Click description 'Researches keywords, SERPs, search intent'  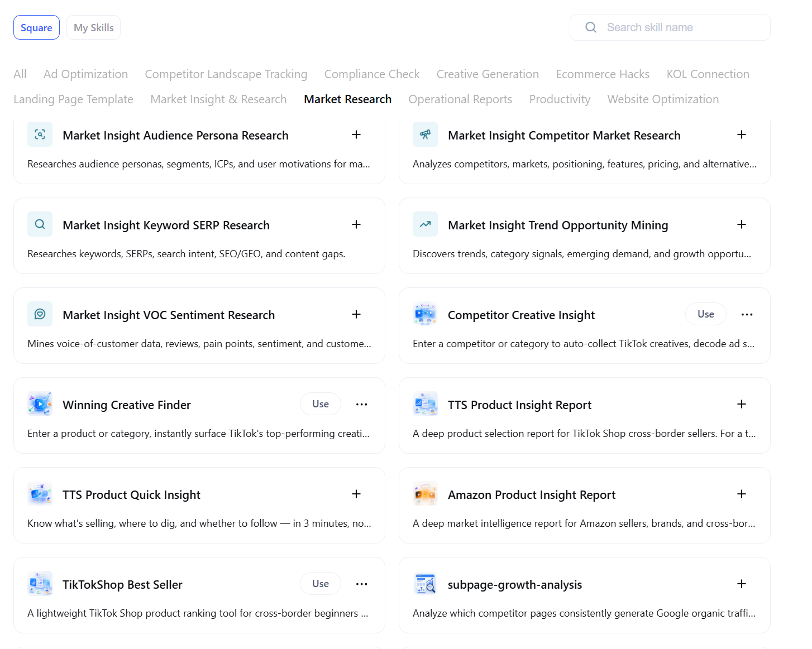coord(187,254)
